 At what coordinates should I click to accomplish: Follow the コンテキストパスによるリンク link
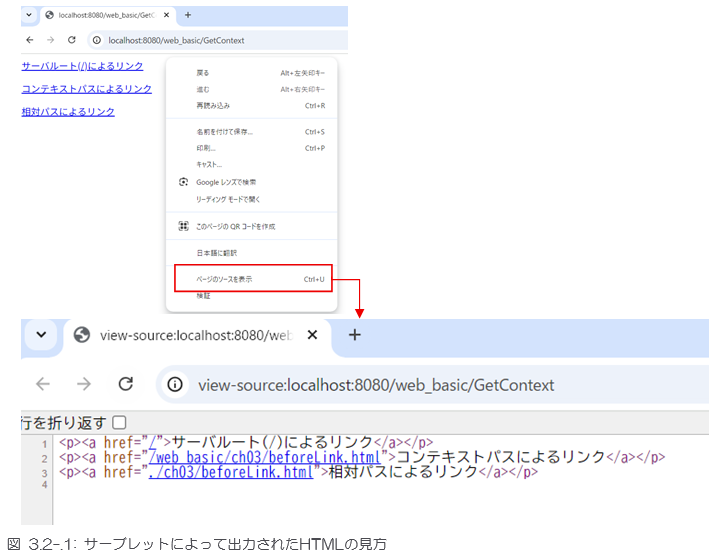click(87, 89)
